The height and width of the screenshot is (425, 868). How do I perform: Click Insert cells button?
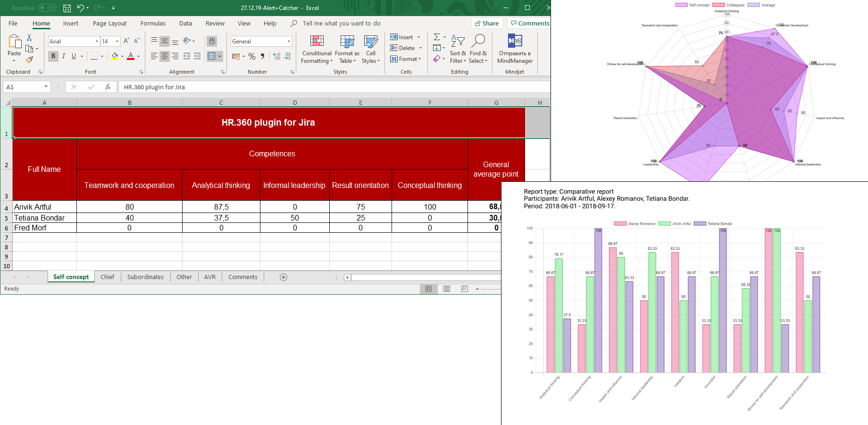click(x=405, y=37)
